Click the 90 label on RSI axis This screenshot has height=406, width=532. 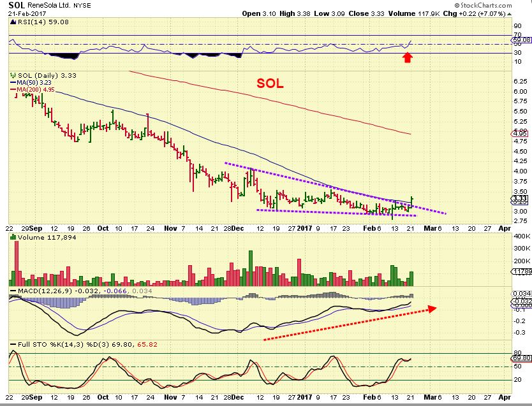point(517,26)
